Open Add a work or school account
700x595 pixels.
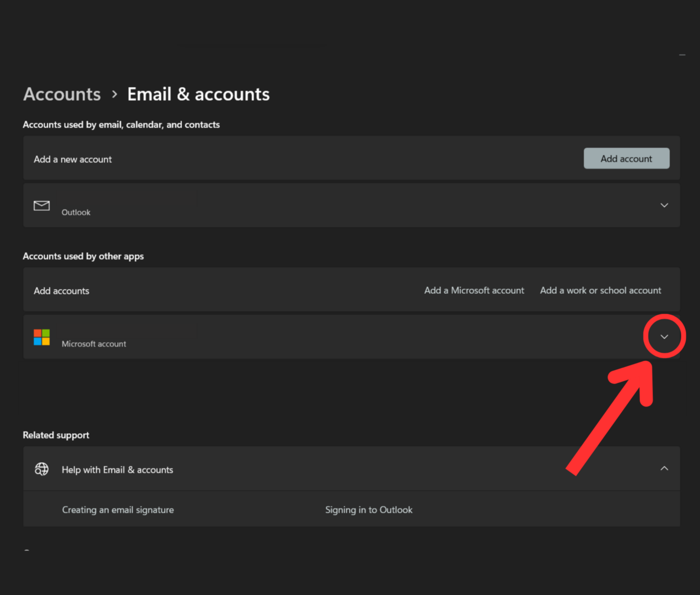[600, 290]
